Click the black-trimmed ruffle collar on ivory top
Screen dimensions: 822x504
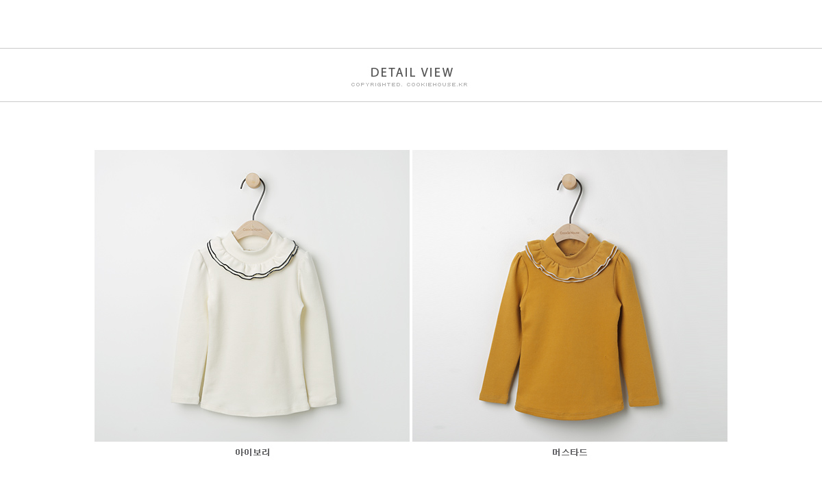(253, 260)
